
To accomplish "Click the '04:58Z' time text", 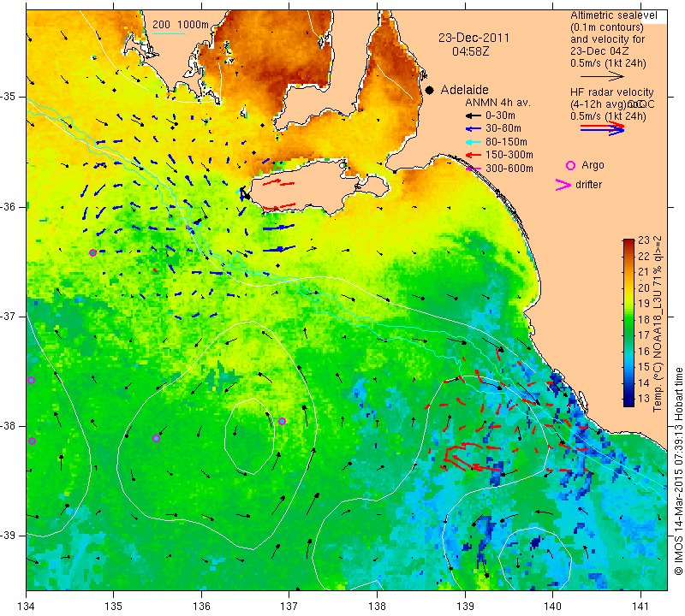I will point(470,51).
